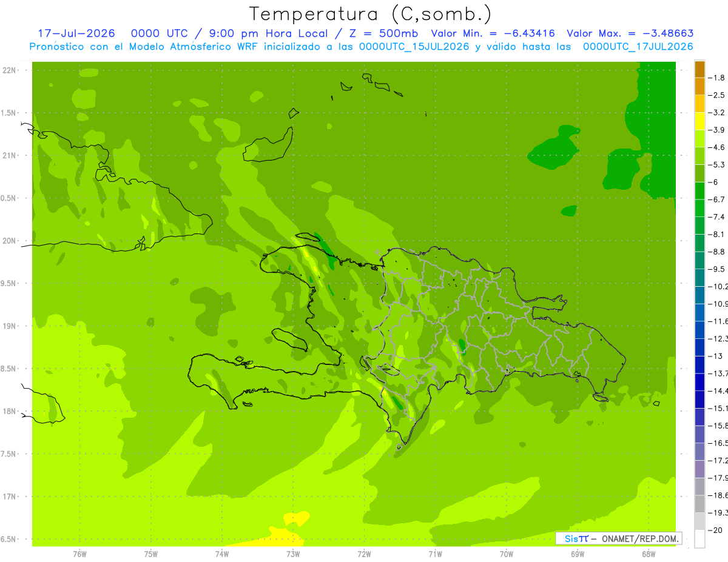Screen dimensions: 728x562
Task: Click the "70W" longitude axis label
Action: (x=506, y=554)
